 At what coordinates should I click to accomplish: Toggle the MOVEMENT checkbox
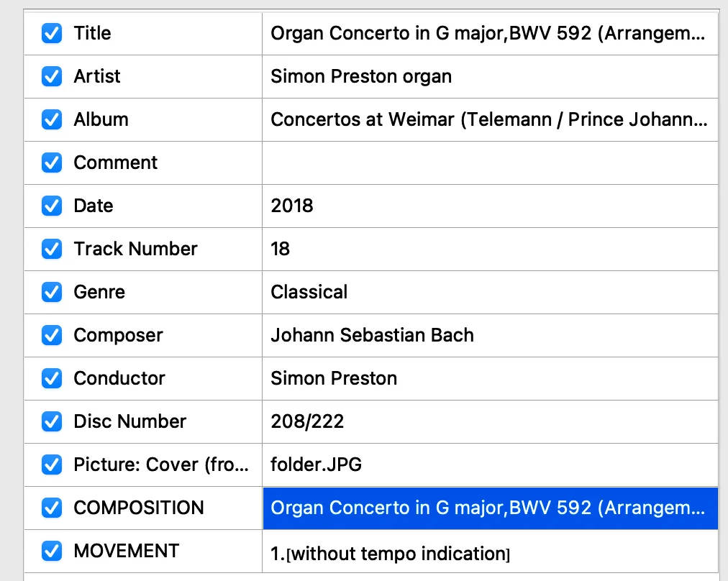click(52, 551)
